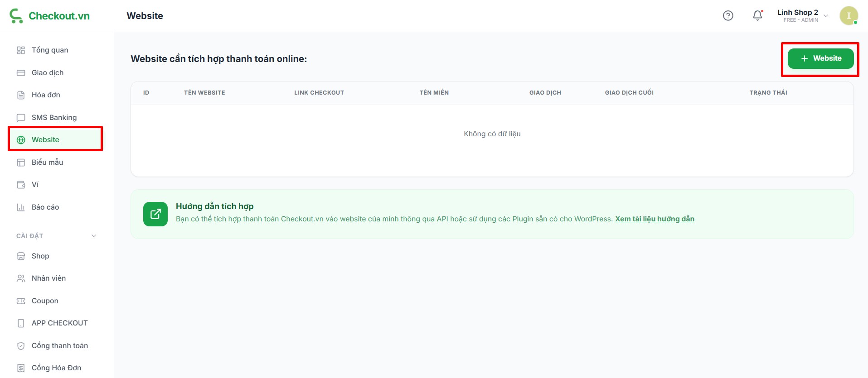Screen dimensions: 868x378
Task: Open the Giao dịch menu item
Action: [x=48, y=72]
